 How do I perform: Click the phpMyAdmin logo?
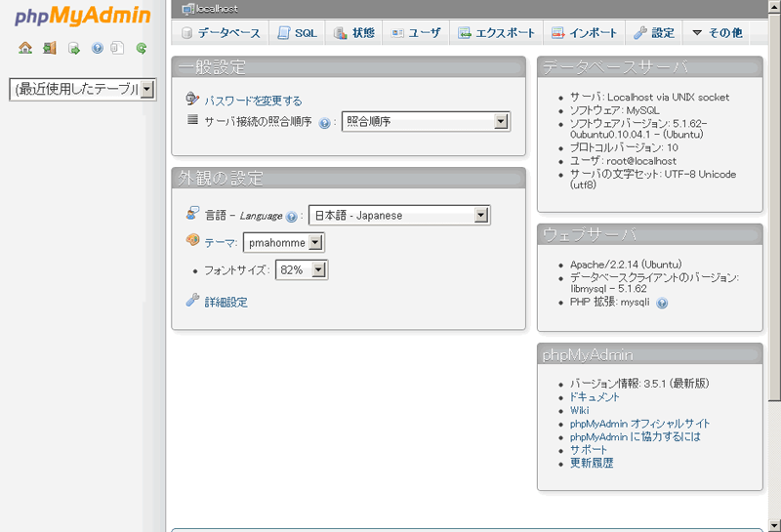[x=82, y=16]
